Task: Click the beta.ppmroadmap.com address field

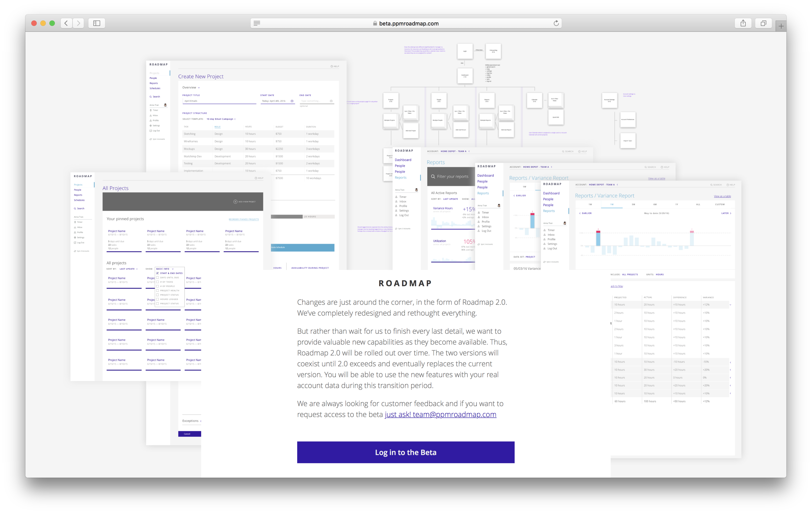Action: pos(408,23)
